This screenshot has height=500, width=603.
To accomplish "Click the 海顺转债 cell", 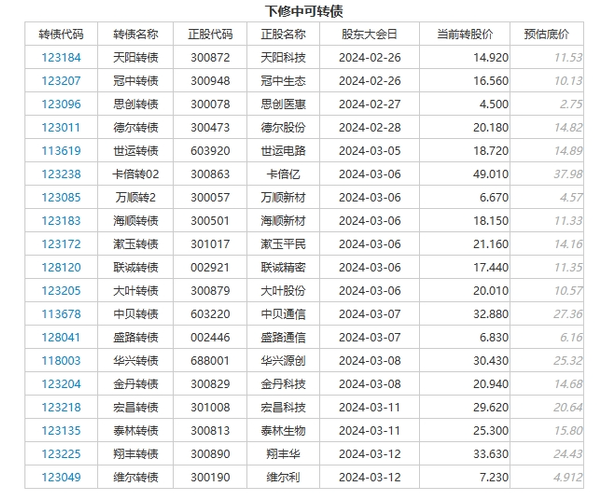I will tap(135, 221).
